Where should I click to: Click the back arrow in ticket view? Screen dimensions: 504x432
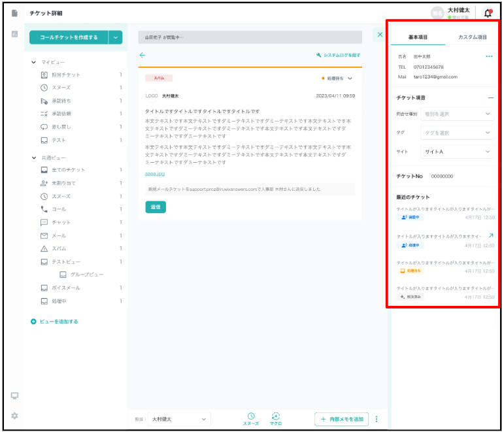tap(143, 56)
